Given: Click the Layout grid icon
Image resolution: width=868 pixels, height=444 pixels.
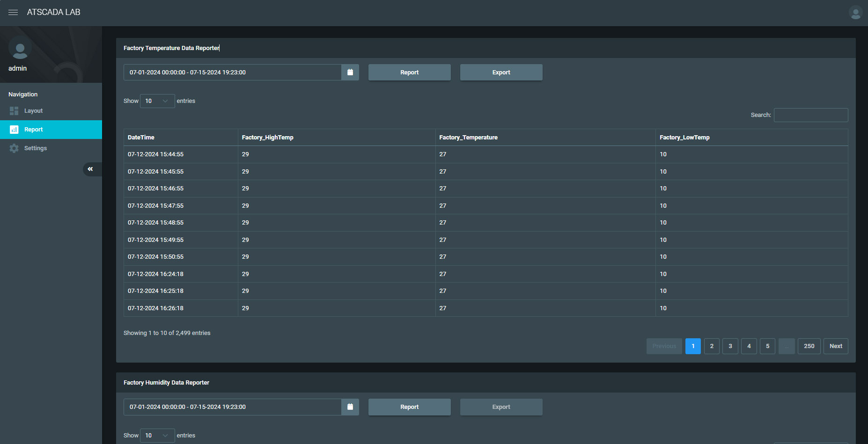Looking at the screenshot, I should pyautogui.click(x=14, y=111).
